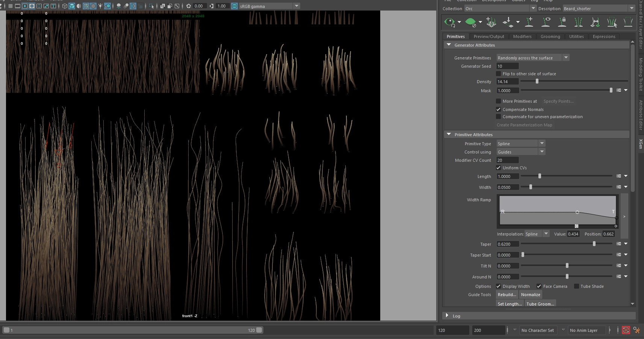Uncheck Compensate Normals checkbox
This screenshot has height=339, width=644.
(499, 109)
